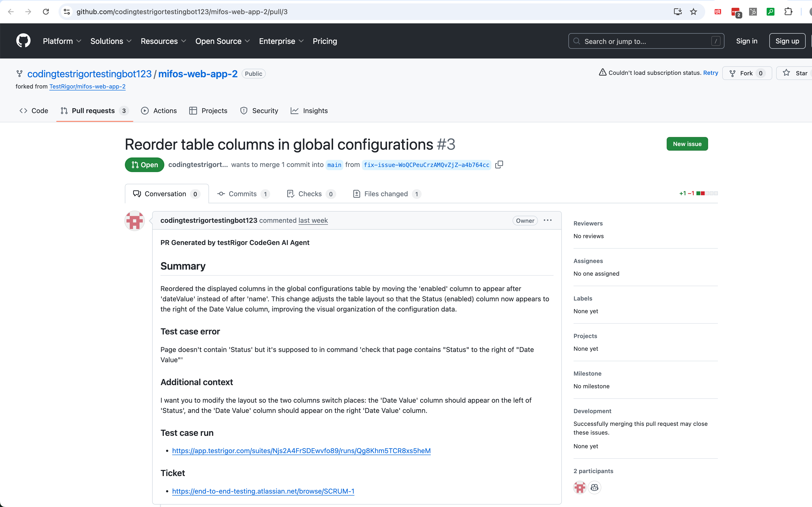Open the Open Source dropdown menu
Image resolution: width=812 pixels, height=507 pixels.
tap(222, 41)
